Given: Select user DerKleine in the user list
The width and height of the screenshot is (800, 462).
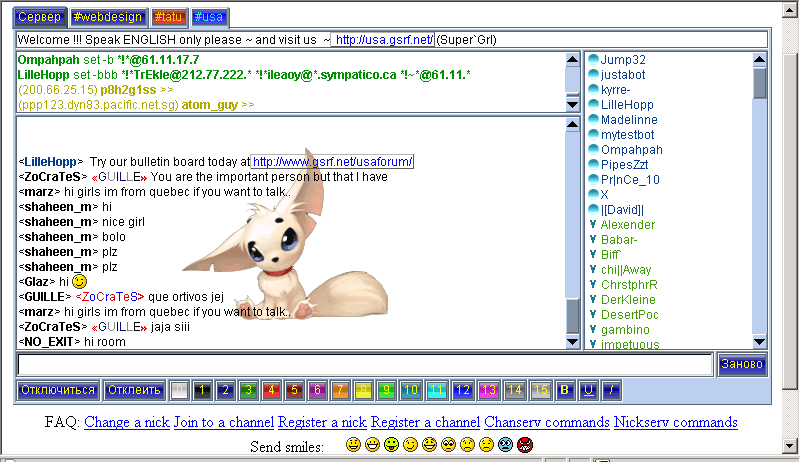Looking at the screenshot, I should tap(628, 299).
